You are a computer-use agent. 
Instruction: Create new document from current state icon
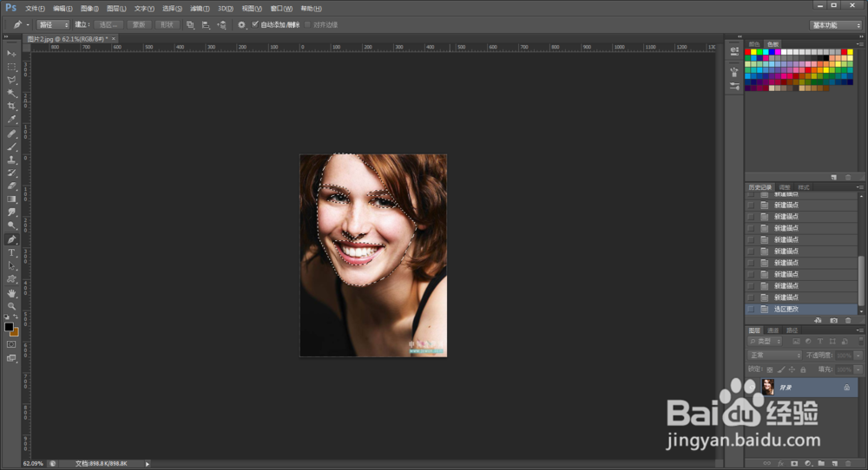pyautogui.click(x=819, y=320)
